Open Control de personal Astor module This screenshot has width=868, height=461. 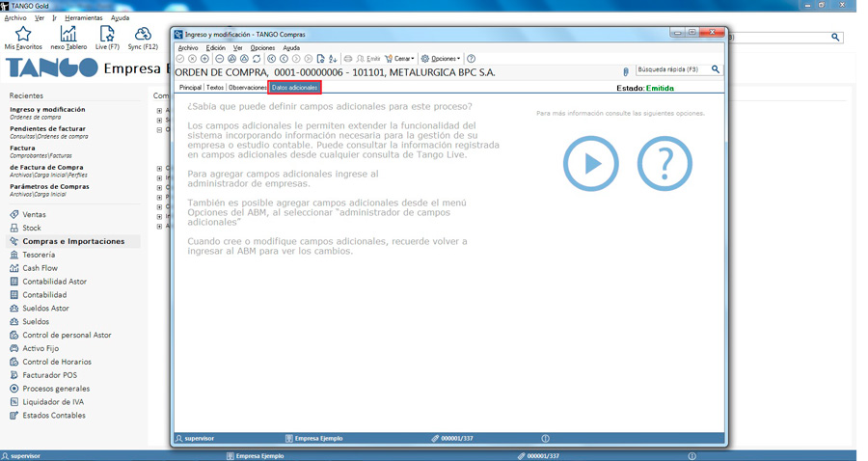(x=61, y=335)
